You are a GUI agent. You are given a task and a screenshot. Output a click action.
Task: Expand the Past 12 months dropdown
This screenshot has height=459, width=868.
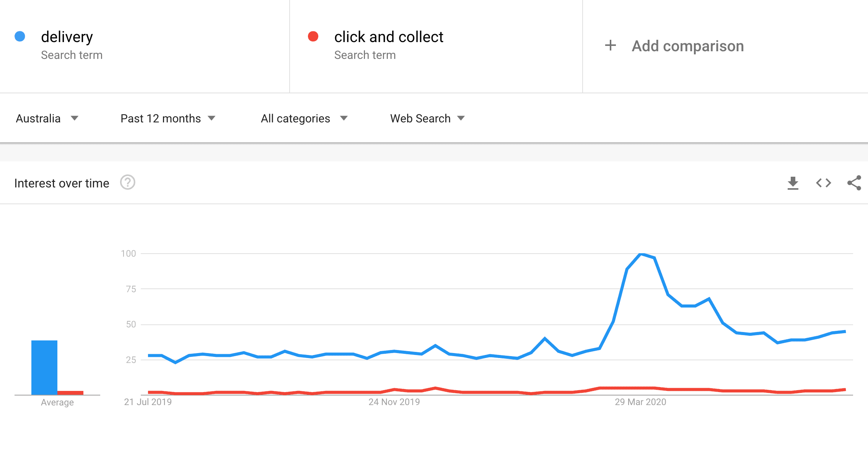[168, 119]
